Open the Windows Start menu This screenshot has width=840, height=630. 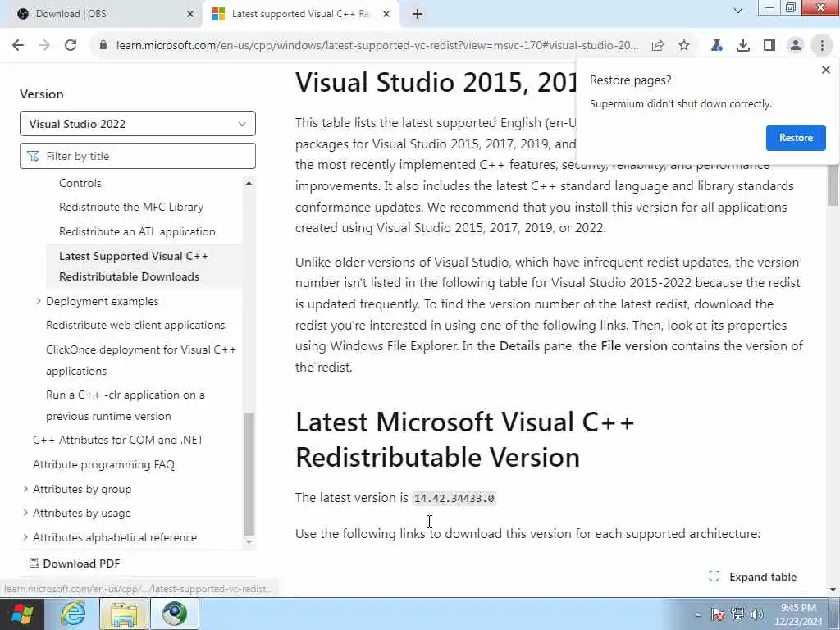[x=22, y=614]
